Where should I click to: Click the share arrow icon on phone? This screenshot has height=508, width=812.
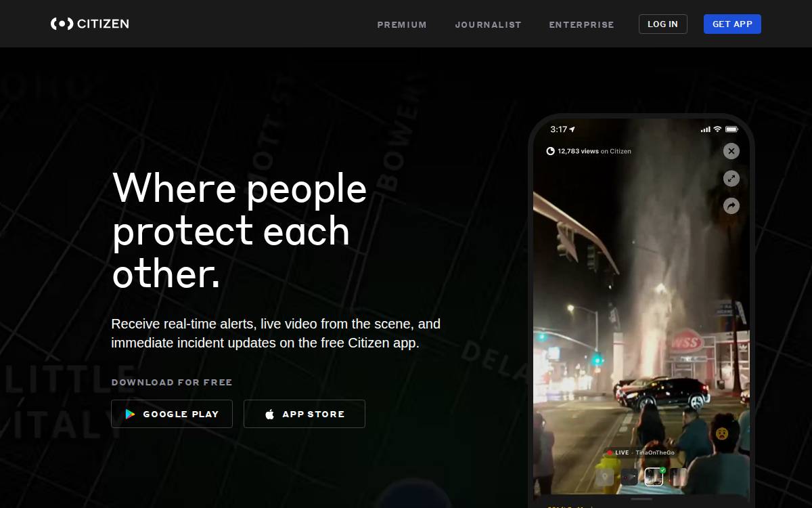(731, 206)
